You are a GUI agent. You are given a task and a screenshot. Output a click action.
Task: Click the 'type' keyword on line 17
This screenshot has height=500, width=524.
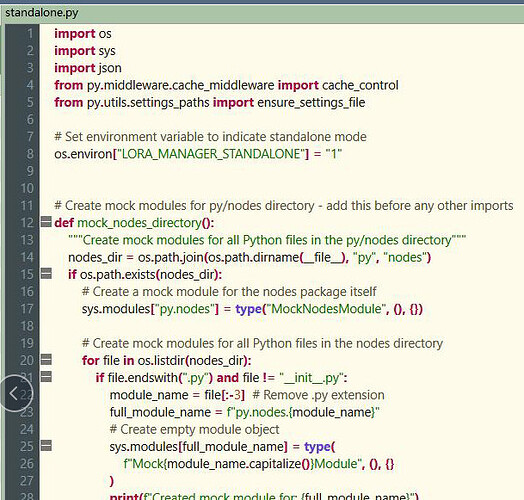click(x=248, y=309)
